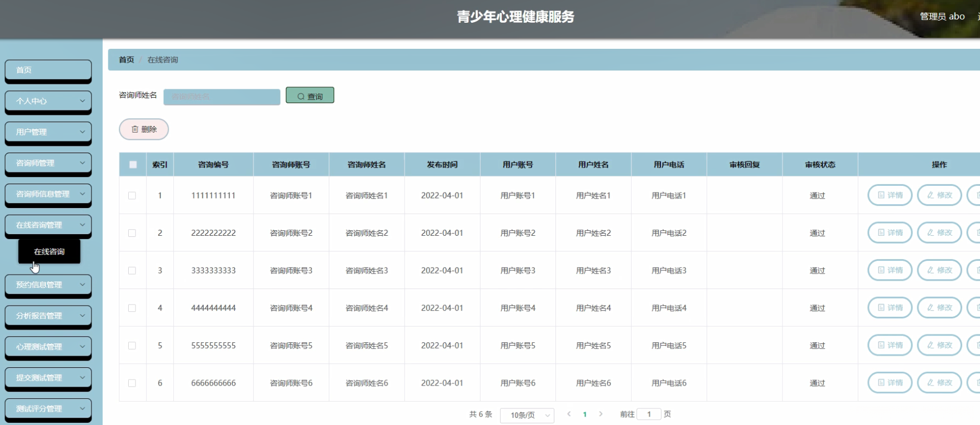Check the row 6 checkbox
980x425 pixels.
(x=132, y=383)
